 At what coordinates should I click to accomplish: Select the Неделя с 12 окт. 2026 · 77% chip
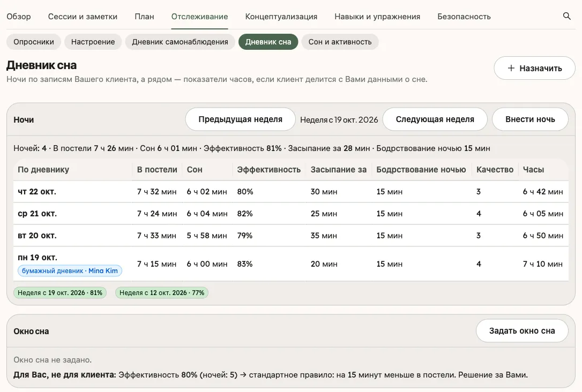pos(162,292)
